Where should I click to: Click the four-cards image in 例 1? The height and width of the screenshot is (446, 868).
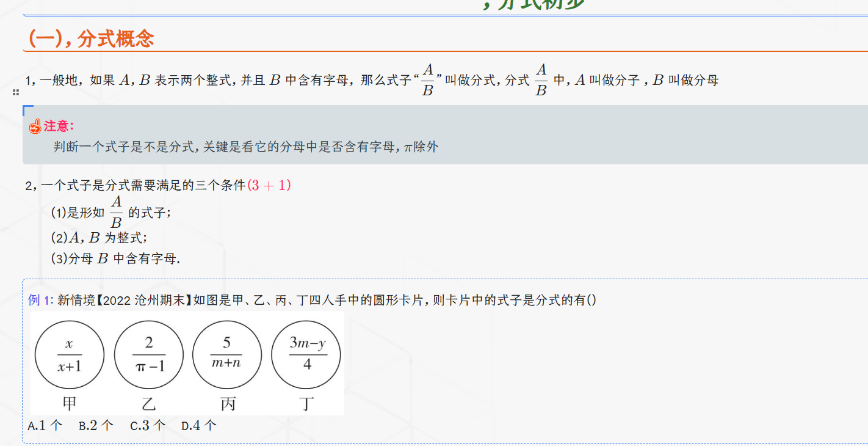click(x=189, y=364)
